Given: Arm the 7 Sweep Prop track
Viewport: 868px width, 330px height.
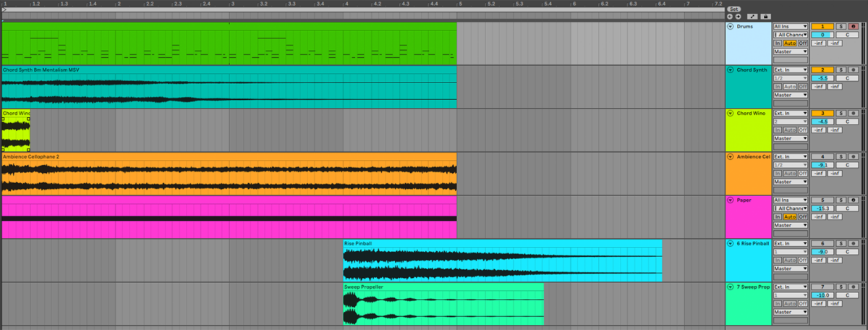Looking at the screenshot, I should (x=854, y=287).
